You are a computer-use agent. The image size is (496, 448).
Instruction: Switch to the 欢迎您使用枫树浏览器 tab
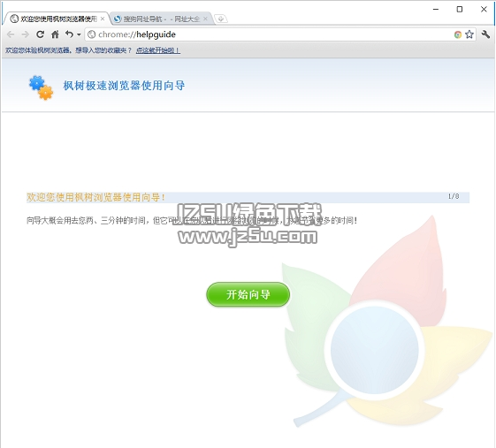point(57,19)
